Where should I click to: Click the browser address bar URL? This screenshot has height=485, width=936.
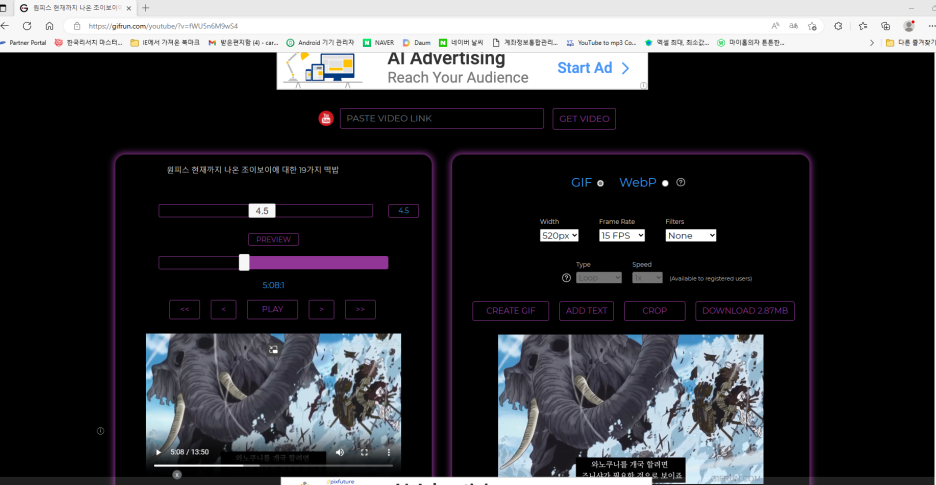tap(163, 26)
